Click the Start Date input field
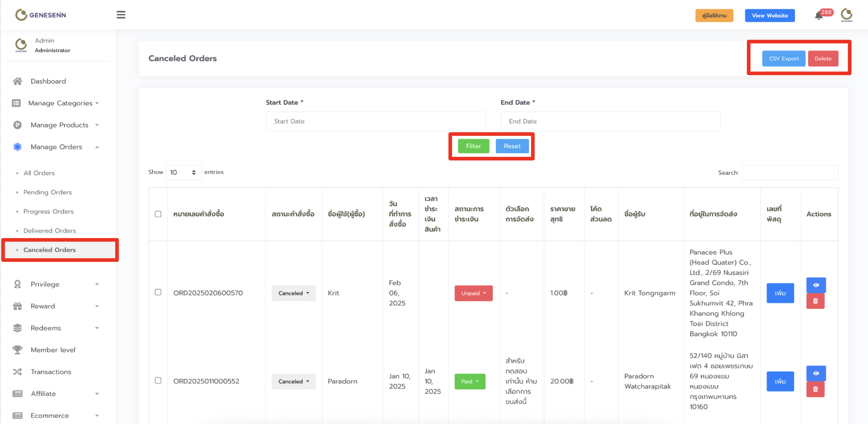 coord(376,121)
